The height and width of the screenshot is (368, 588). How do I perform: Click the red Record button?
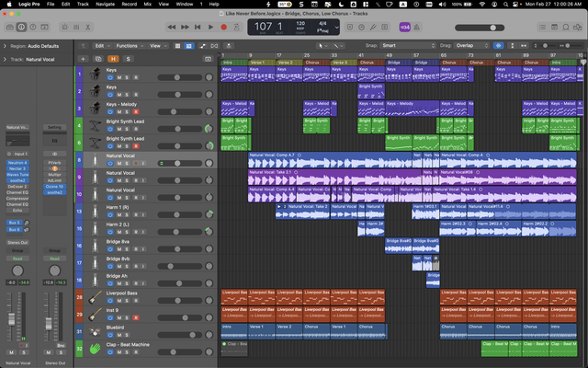tap(224, 27)
